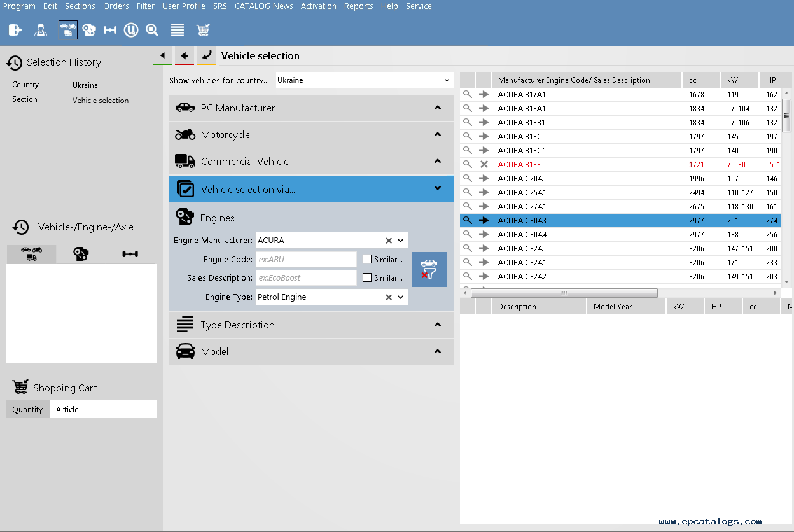Click the Engine Code input field
Screen dimensions: 794x532
(x=306, y=259)
